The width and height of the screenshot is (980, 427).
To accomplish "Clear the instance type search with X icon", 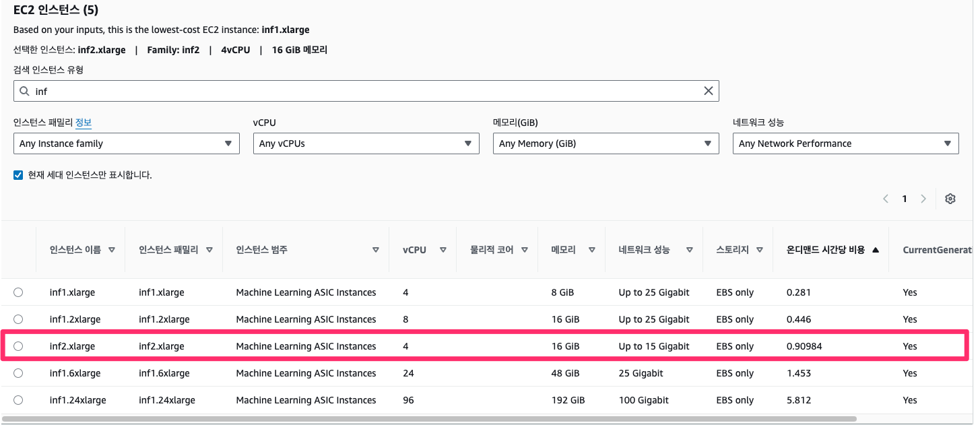I will (708, 91).
